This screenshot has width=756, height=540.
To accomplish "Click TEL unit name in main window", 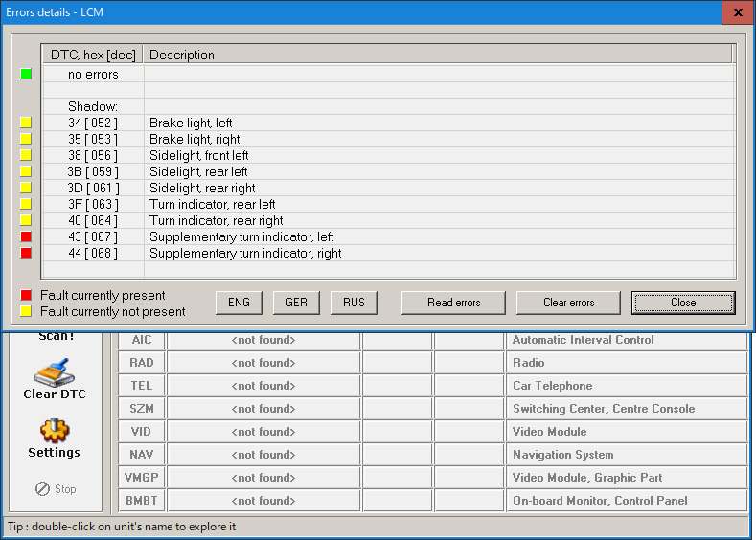I will [x=142, y=386].
